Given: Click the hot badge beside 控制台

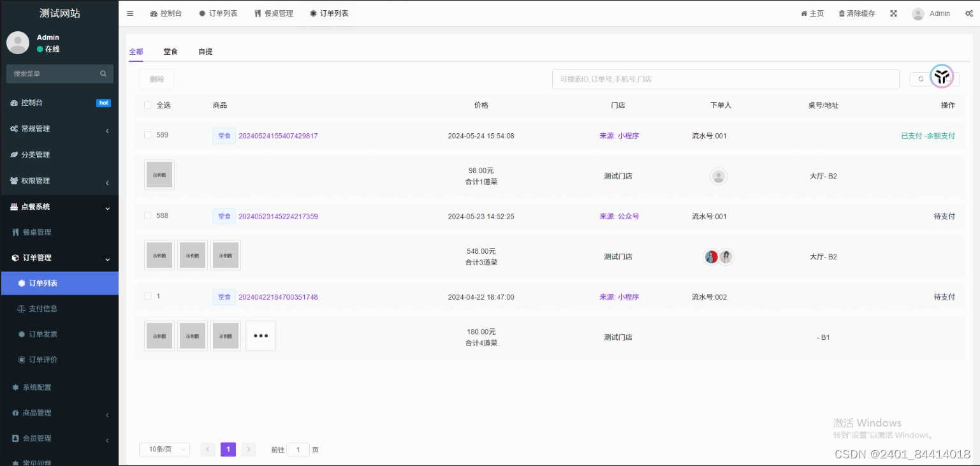Looking at the screenshot, I should (103, 103).
